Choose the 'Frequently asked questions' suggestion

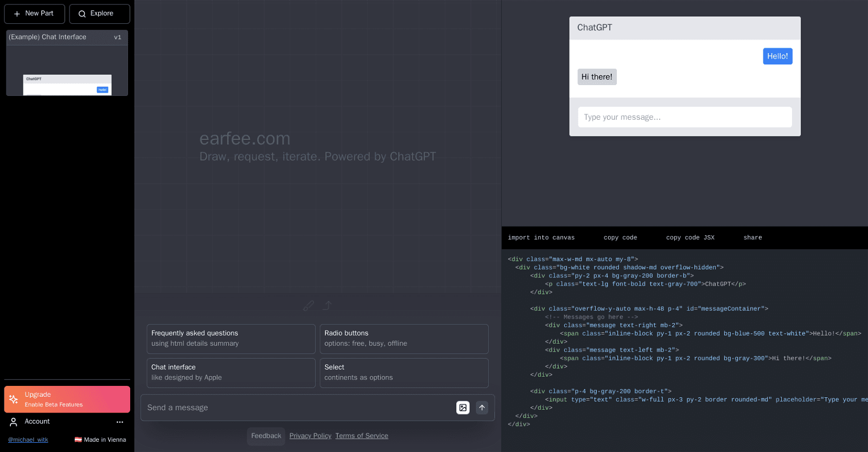point(231,339)
